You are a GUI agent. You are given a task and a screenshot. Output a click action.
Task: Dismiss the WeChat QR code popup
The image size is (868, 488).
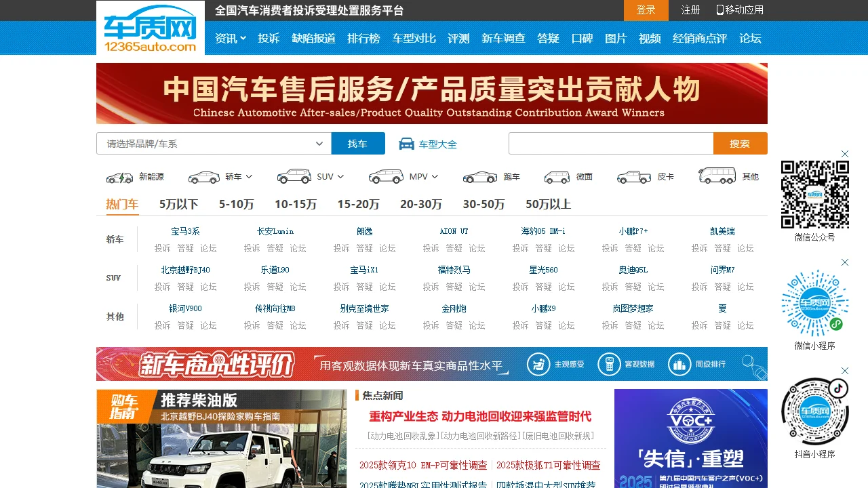844,154
